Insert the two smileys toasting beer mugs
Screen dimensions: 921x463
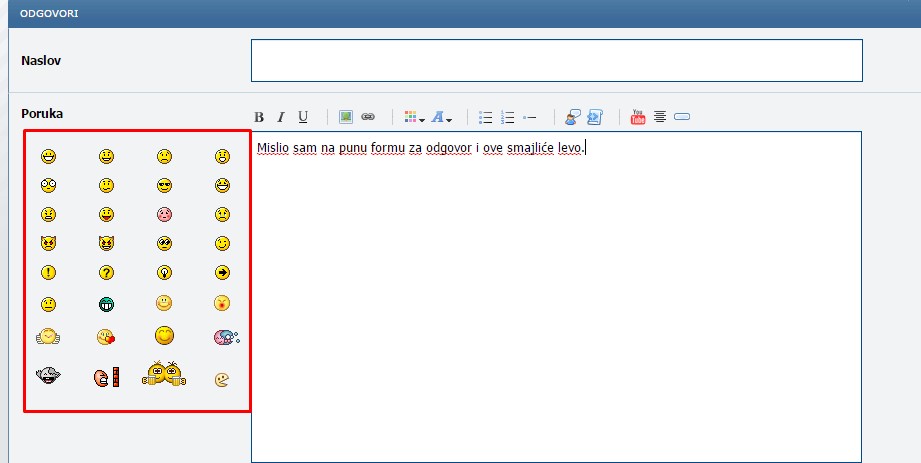[164, 373]
